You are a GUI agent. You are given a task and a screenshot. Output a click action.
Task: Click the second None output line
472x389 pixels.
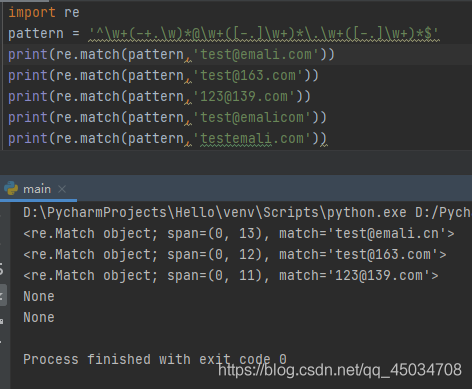click(x=39, y=317)
